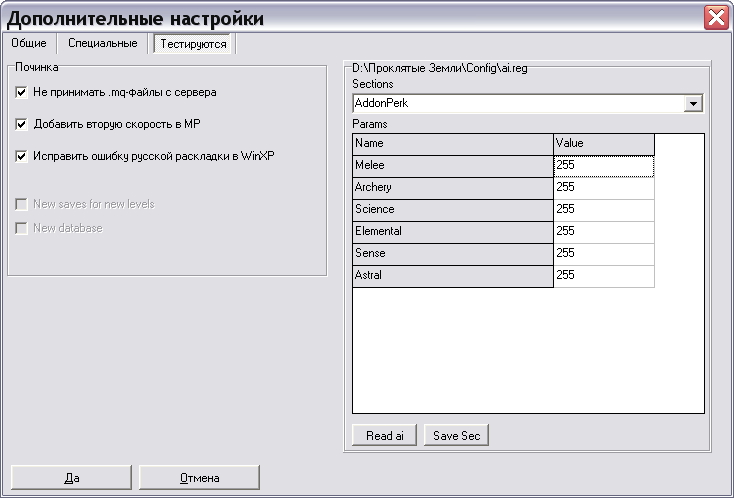Open the Sections dropdown arrow
Viewport: 734px width, 498px height.
click(x=693, y=103)
